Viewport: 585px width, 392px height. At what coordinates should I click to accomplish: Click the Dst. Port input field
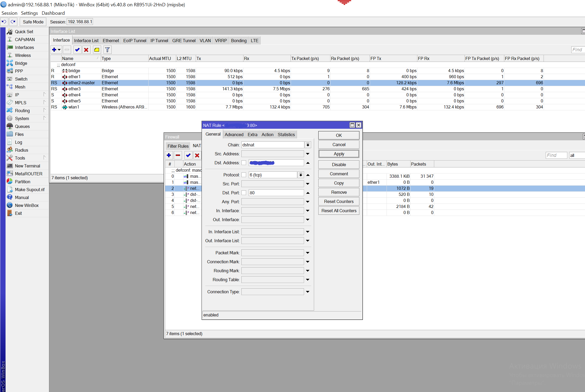click(x=276, y=193)
